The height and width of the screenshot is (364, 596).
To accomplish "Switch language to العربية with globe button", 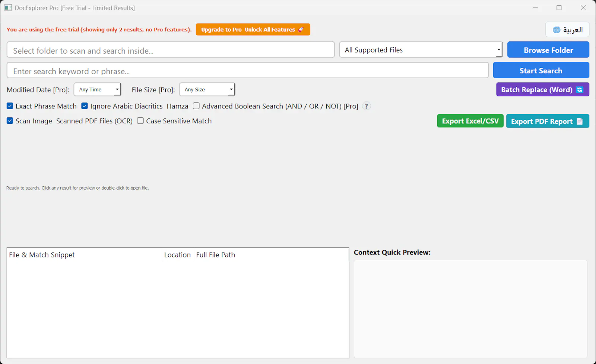I will coord(567,30).
